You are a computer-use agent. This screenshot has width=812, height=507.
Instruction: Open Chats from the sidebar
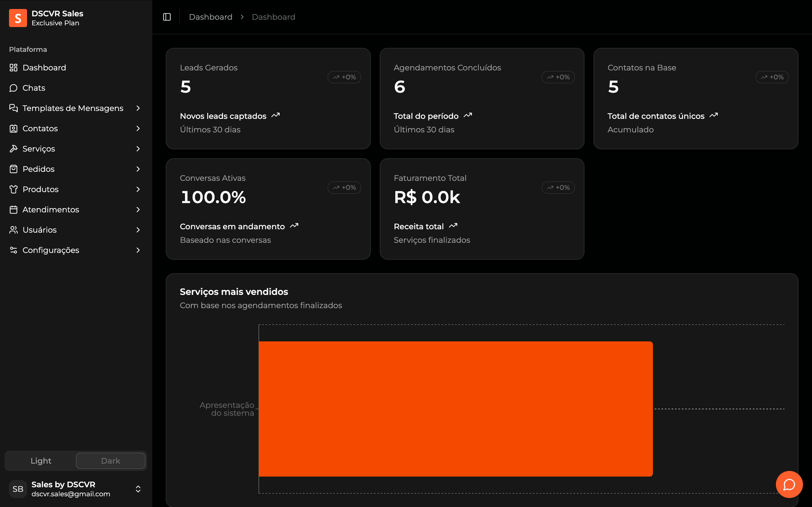coord(34,88)
